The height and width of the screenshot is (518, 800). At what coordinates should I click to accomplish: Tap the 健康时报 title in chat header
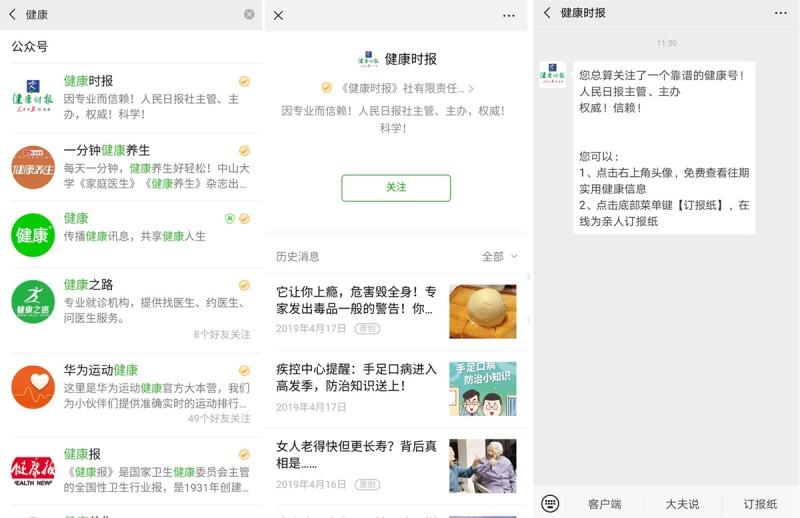pyautogui.click(x=583, y=13)
